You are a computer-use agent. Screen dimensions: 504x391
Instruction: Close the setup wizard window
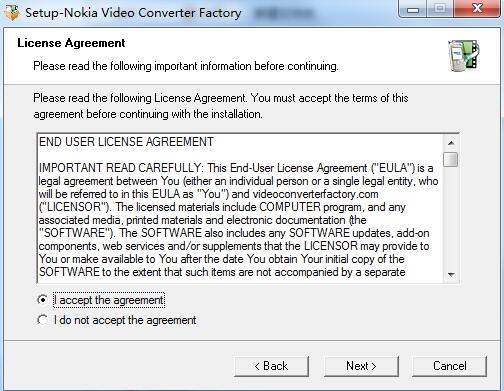click(x=477, y=9)
